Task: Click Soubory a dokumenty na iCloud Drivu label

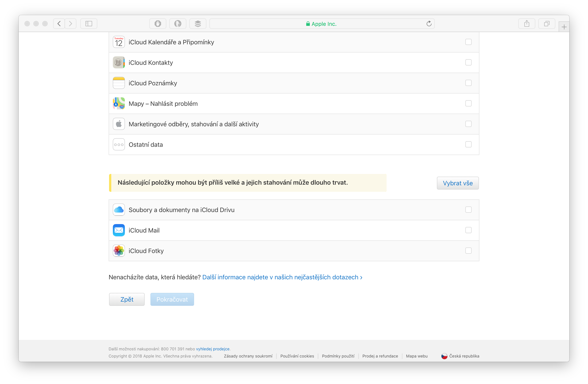Action: coord(182,210)
